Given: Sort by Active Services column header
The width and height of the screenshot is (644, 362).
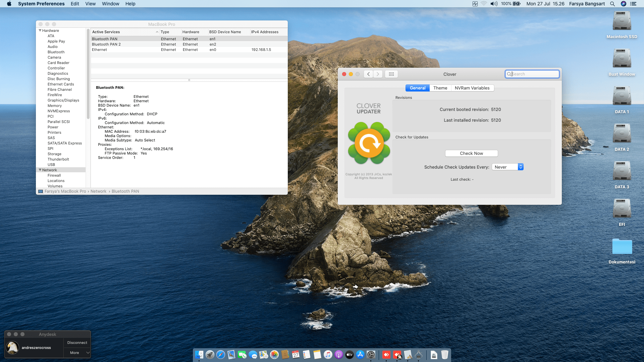Looking at the screenshot, I should tap(125, 32).
